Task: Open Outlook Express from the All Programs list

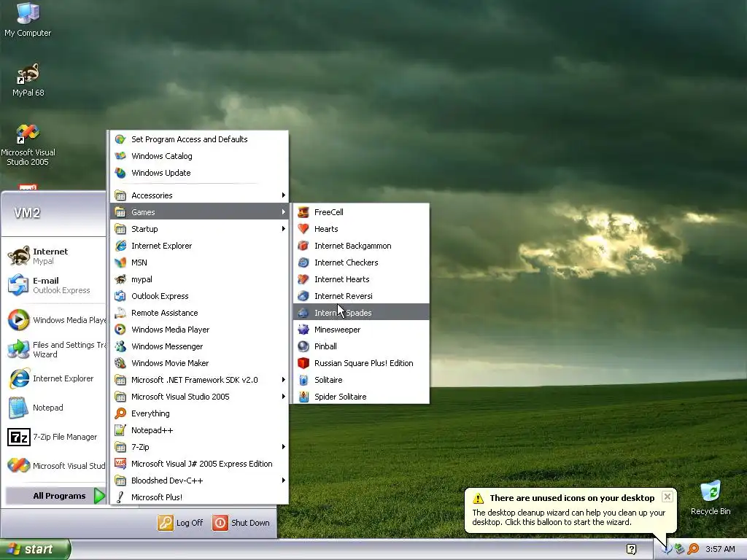Action: click(x=199, y=296)
